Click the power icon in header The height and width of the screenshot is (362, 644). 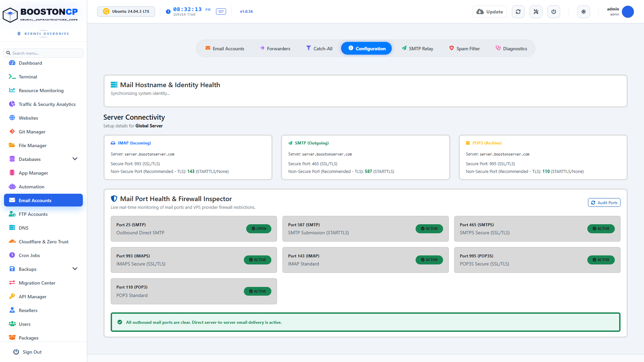click(553, 12)
